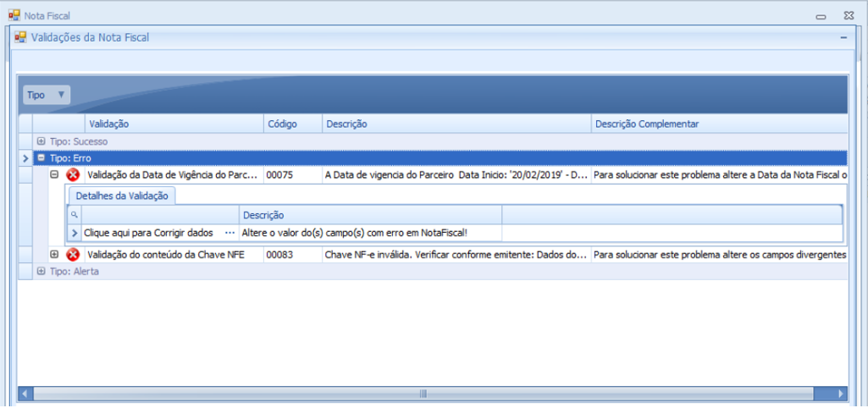This screenshot has height=408, width=868.
Task: Select the code cell 00083
Action: pyautogui.click(x=293, y=255)
